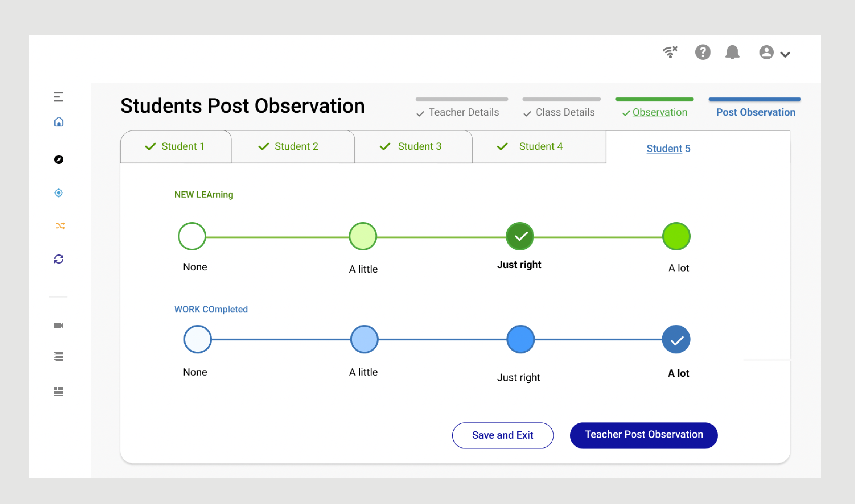Click the help question mark icon
Viewport: 855px width, 504px height.
point(703,52)
